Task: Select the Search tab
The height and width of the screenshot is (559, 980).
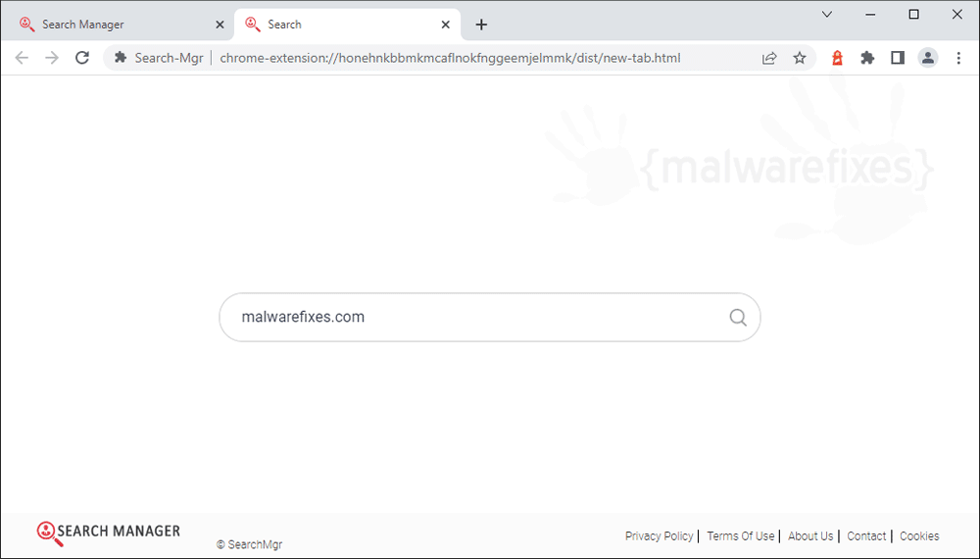Action: (x=347, y=25)
